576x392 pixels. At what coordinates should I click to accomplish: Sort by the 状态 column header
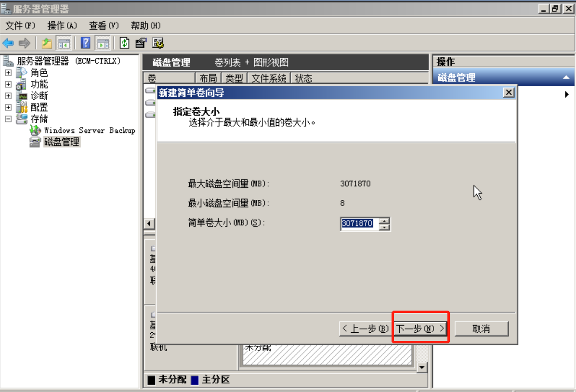(x=303, y=78)
